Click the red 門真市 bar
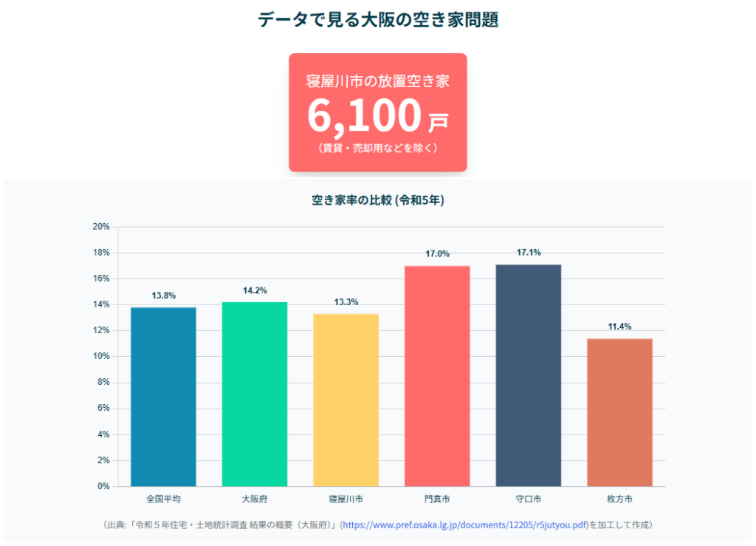The width and height of the screenshot is (756, 546). (437, 375)
